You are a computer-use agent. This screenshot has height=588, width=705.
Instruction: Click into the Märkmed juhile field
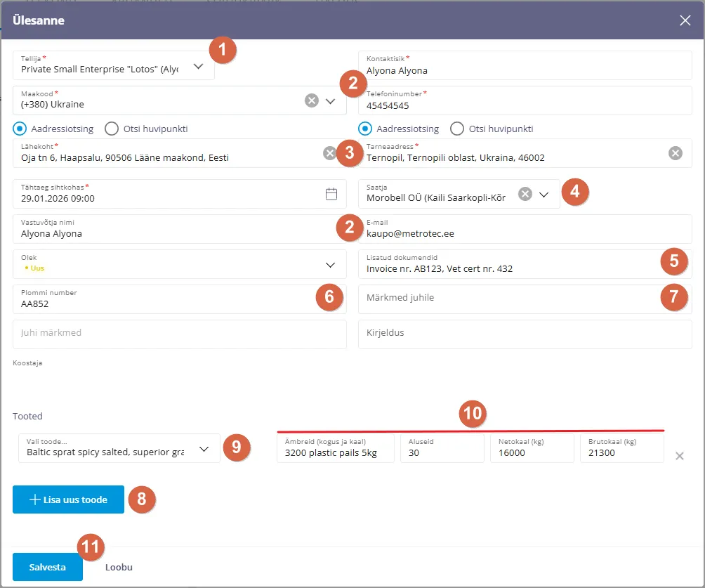tap(506, 299)
